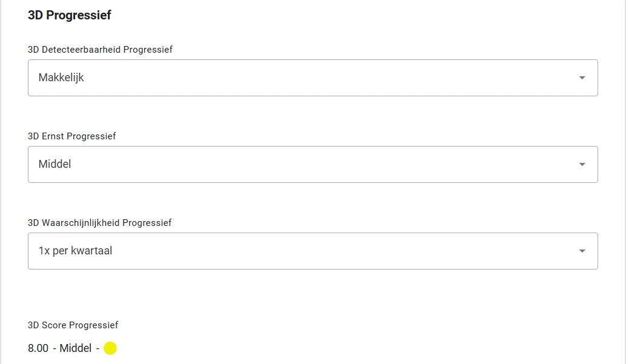This screenshot has height=364, width=626.
Task: Click empty area inside the kwartaal field
Action: (x=339, y=251)
